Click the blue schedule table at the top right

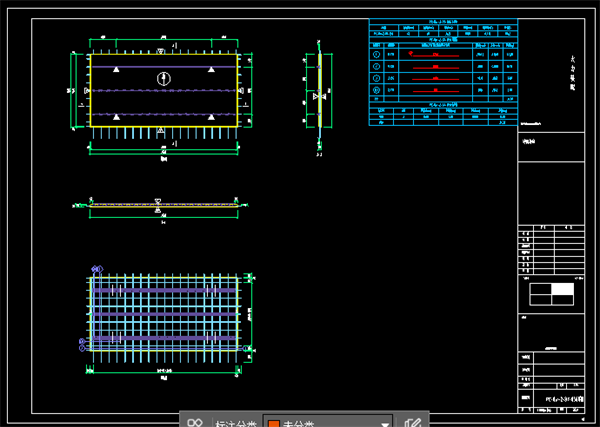(x=443, y=72)
